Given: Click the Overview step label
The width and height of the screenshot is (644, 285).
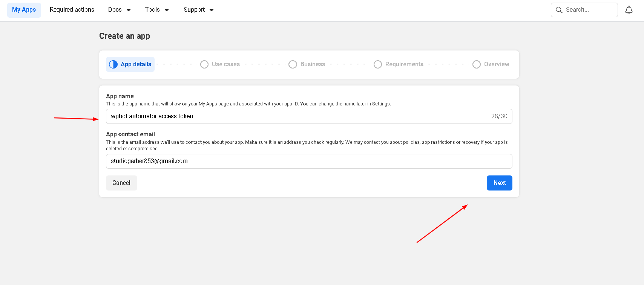Looking at the screenshot, I should 496,64.
